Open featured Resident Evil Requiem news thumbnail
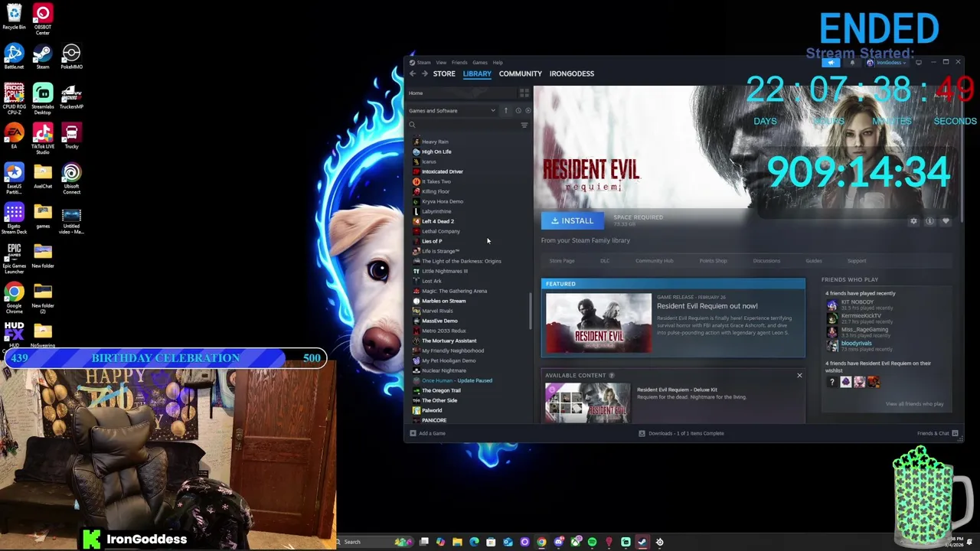 coord(598,323)
